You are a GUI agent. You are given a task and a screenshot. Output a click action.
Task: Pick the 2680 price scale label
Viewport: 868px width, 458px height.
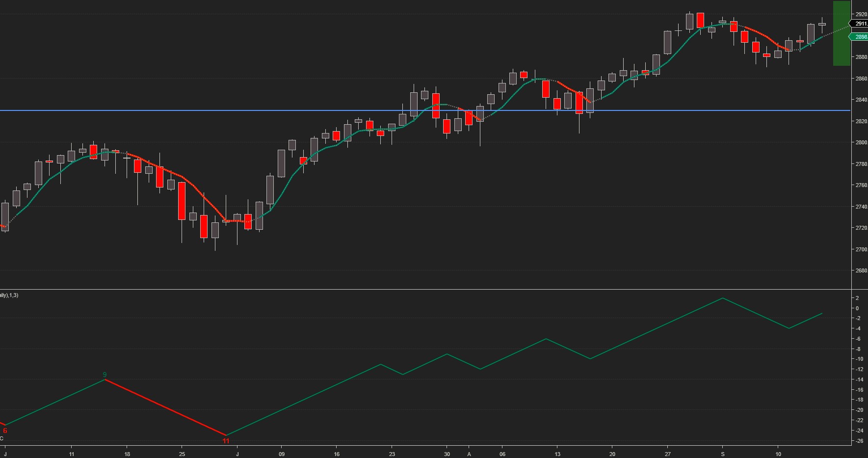click(x=861, y=270)
